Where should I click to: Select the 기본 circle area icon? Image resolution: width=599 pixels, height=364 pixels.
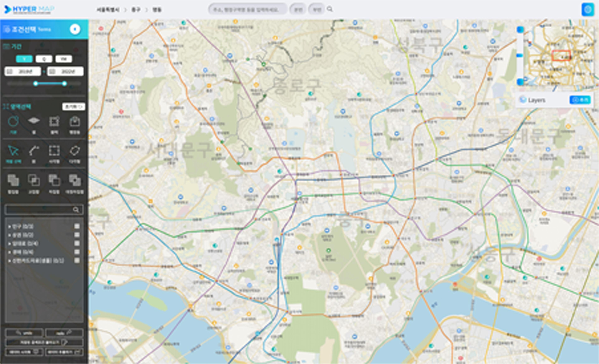13,121
